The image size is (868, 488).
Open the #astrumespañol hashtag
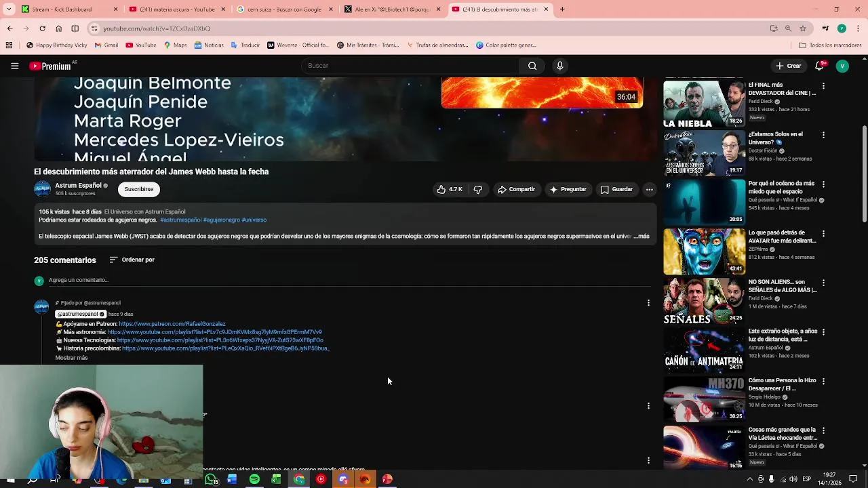[x=180, y=220]
